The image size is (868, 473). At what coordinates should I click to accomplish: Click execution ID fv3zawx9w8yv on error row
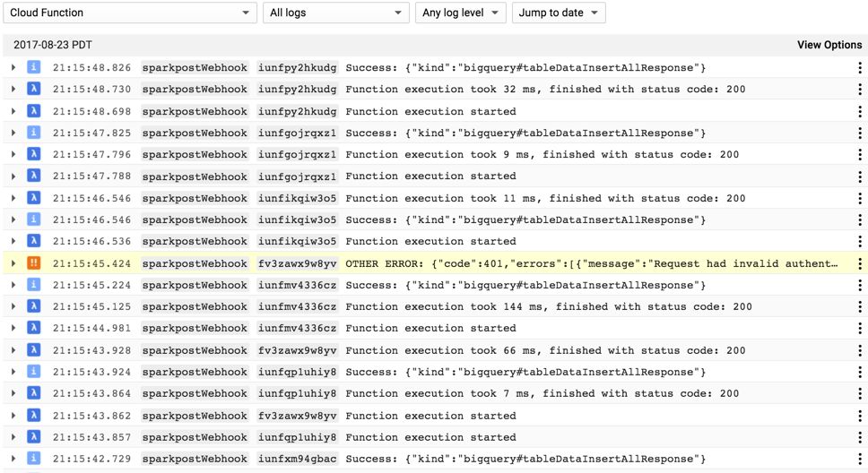click(x=298, y=263)
